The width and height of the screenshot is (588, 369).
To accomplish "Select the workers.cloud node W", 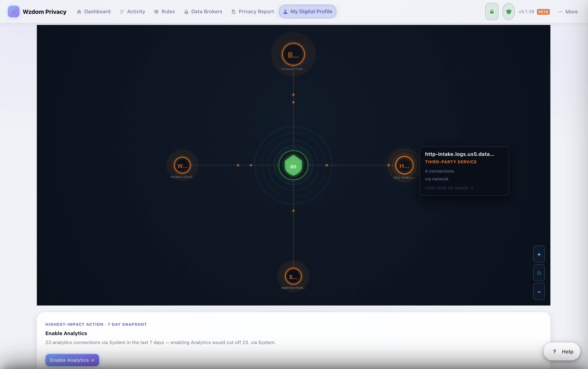I will point(182,165).
